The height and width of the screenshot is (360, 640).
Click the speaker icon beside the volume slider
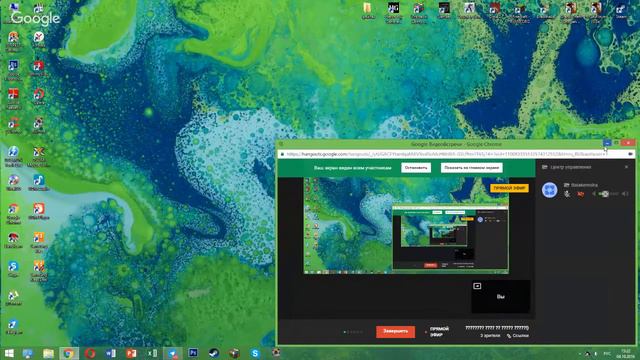(x=625, y=194)
